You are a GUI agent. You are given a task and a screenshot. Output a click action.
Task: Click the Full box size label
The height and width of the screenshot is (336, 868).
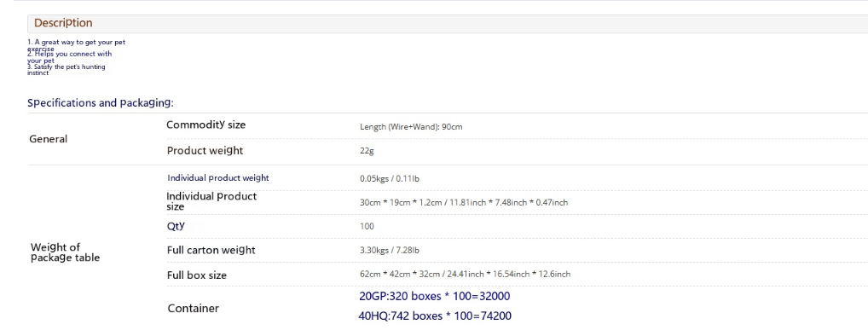point(196,275)
